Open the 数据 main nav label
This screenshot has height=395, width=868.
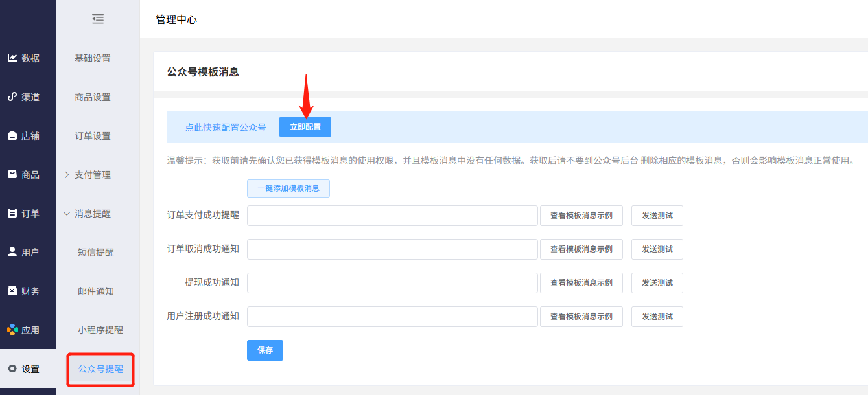click(30, 58)
